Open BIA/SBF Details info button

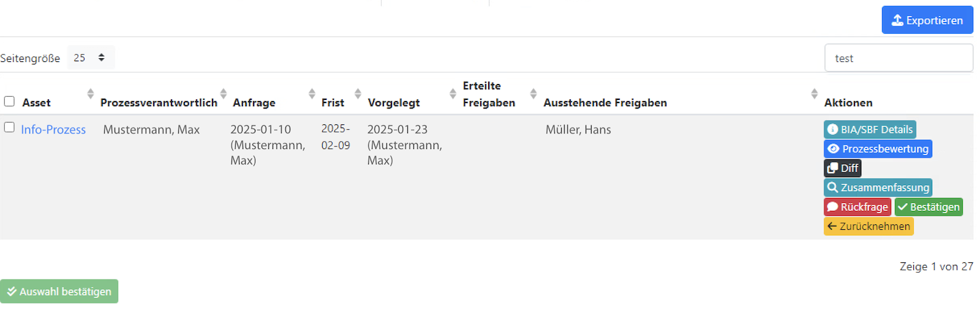coord(870,129)
